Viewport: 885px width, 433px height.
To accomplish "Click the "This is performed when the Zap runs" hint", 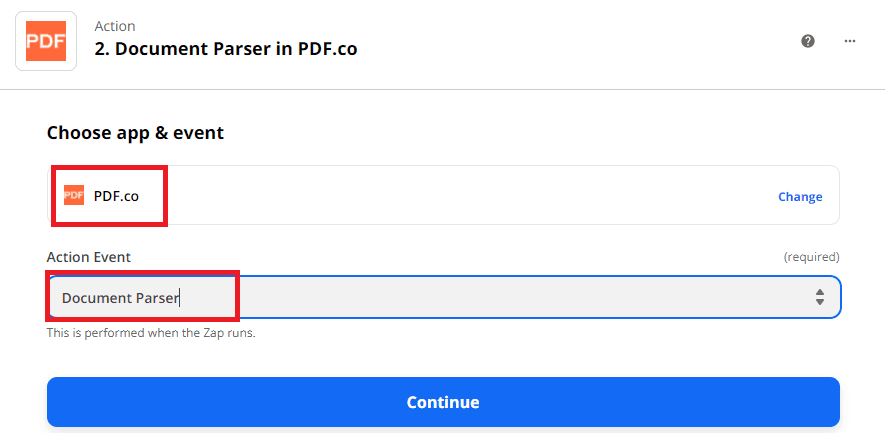I will pos(151,333).
